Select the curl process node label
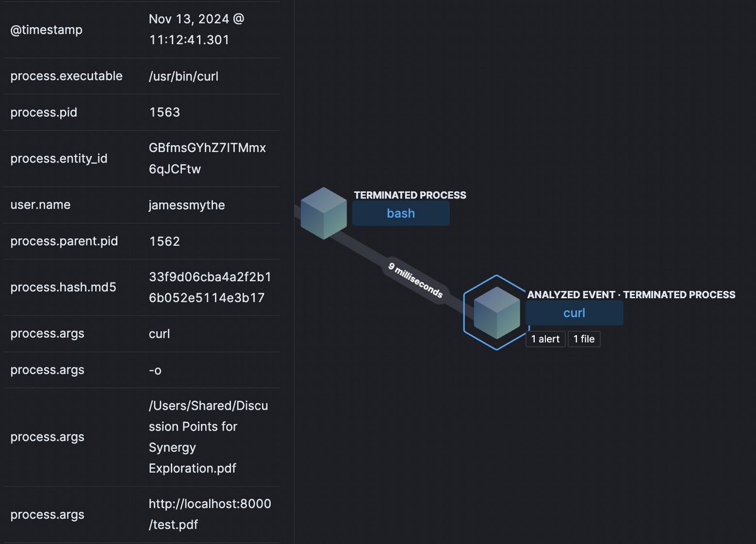 (574, 313)
